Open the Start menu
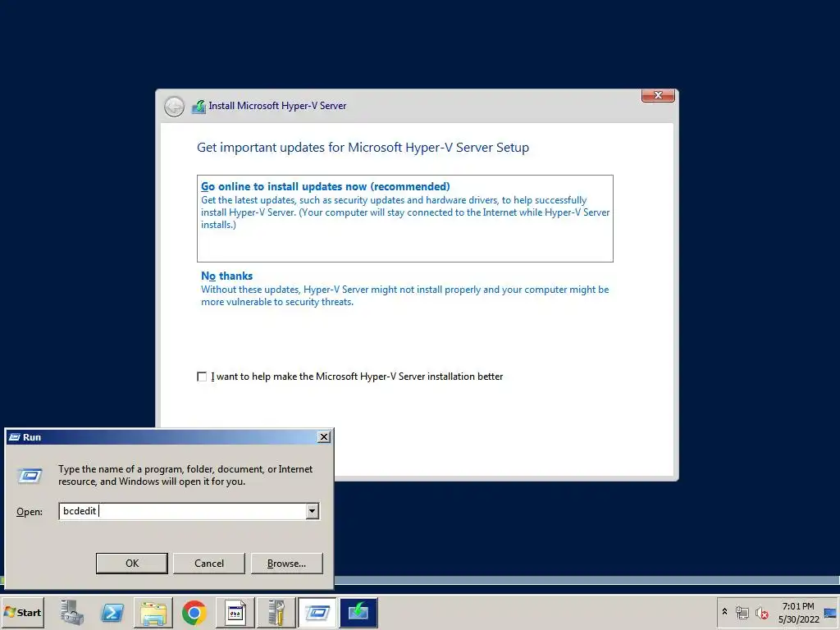Image resolution: width=840 pixels, height=630 pixels. (x=22, y=612)
